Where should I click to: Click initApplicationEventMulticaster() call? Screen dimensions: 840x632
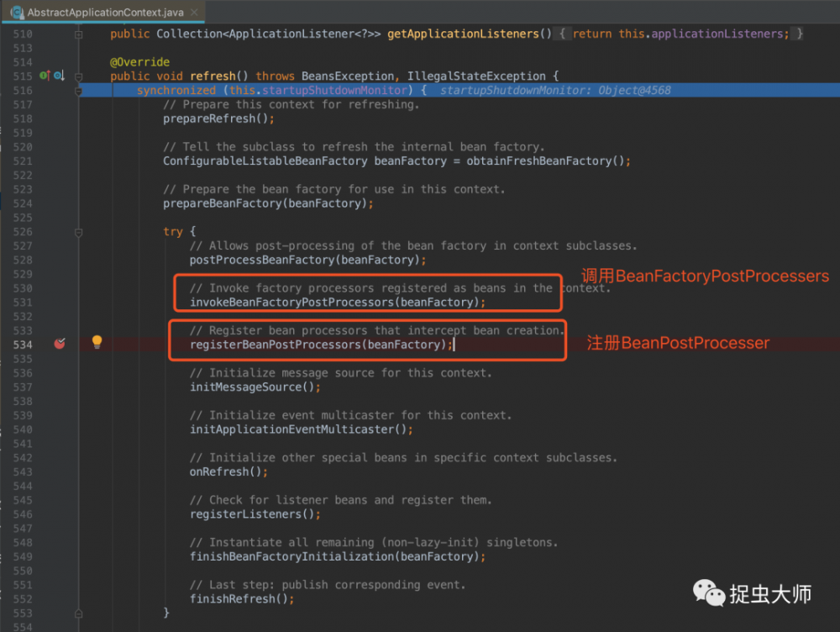click(x=301, y=429)
